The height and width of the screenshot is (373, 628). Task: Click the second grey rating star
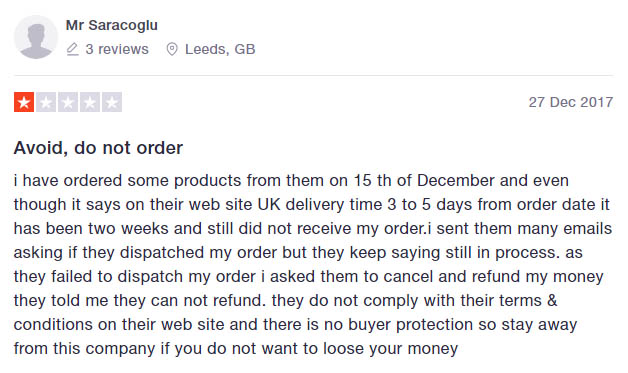tap(46, 102)
